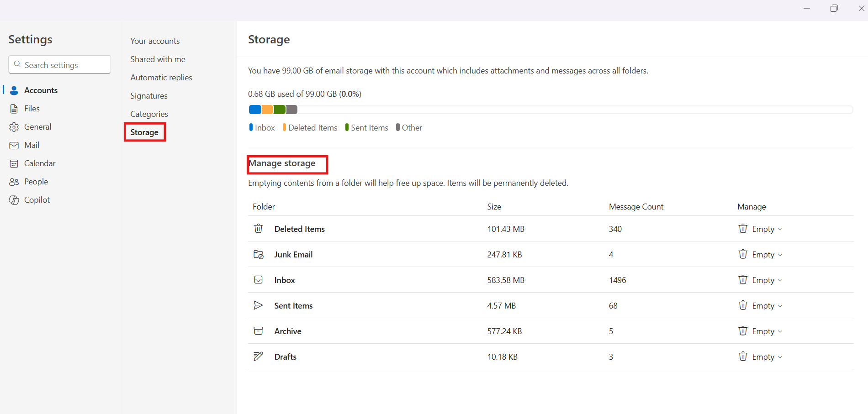Expand the Empty dropdown for Deleted Items
Image resolution: width=868 pixels, height=414 pixels.
pos(781,229)
